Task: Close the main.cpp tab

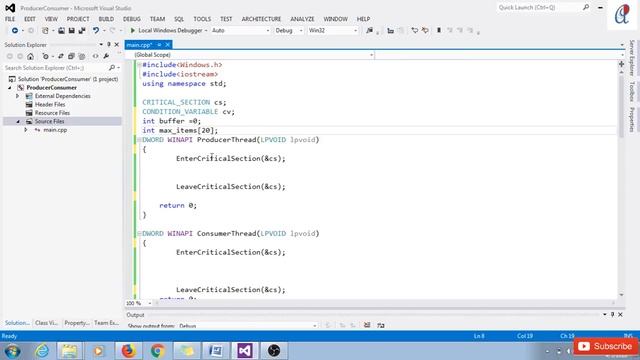Action: (168, 45)
